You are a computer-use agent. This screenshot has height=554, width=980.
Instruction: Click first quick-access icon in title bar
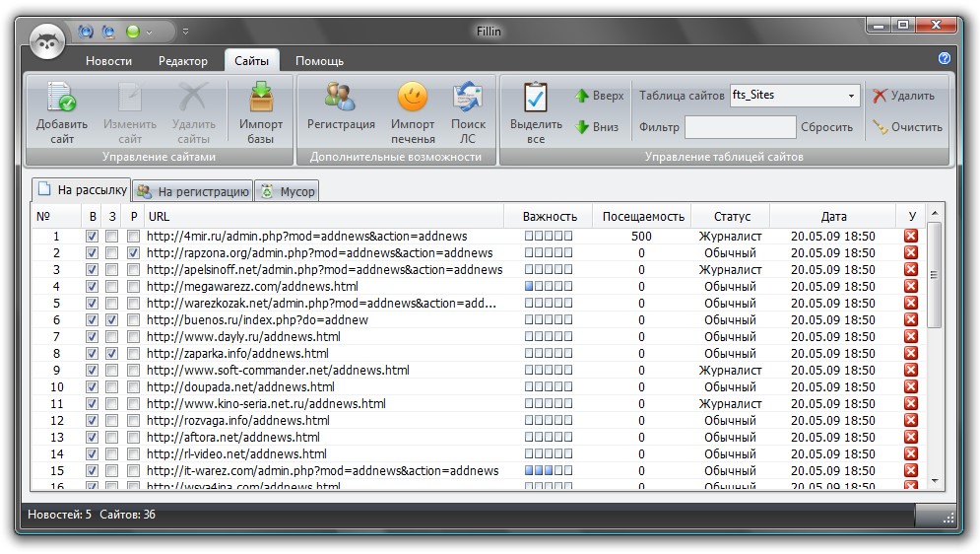pos(86,32)
